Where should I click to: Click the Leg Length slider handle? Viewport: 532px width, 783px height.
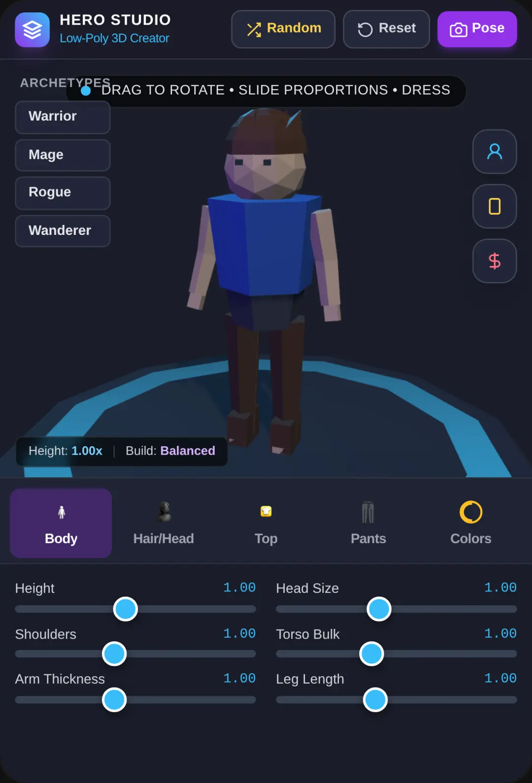[x=375, y=700]
